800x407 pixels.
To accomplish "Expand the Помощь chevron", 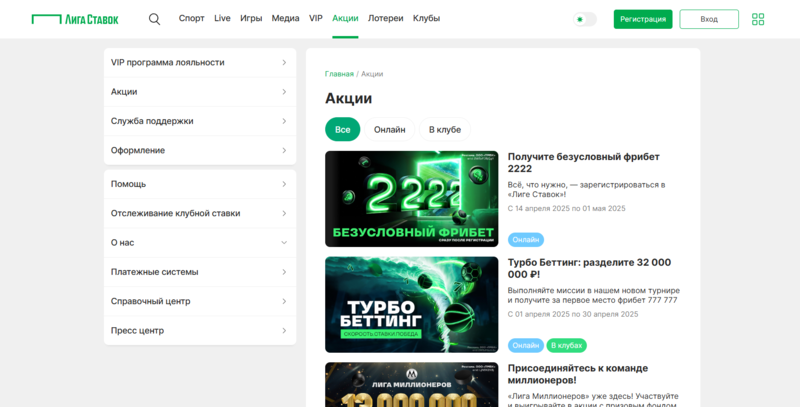I will [284, 184].
